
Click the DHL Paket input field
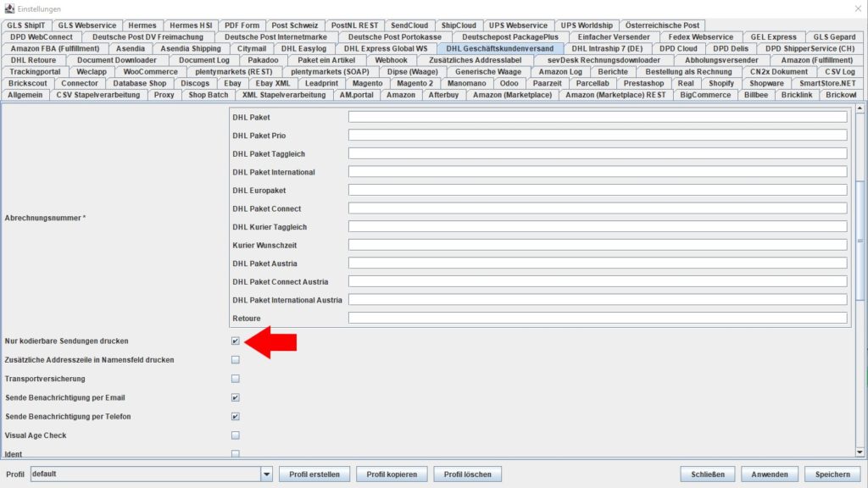pyautogui.click(x=598, y=117)
